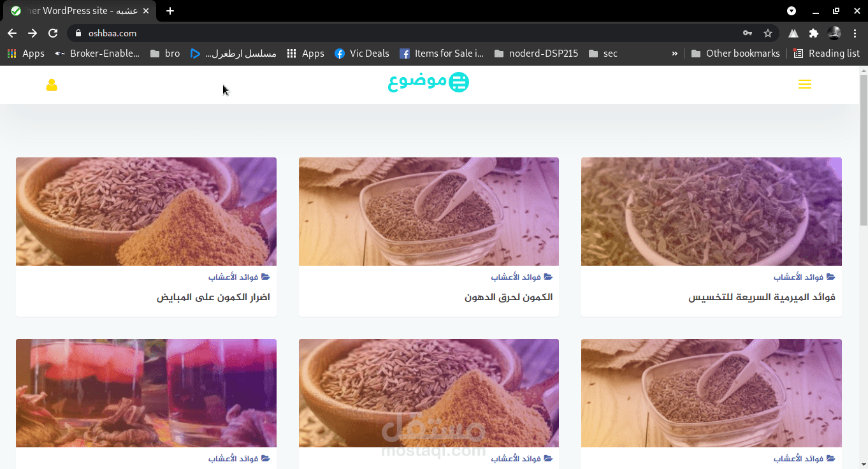Open the hamburger menu on the site header
Viewport: 868px width, 469px height.
pos(805,85)
